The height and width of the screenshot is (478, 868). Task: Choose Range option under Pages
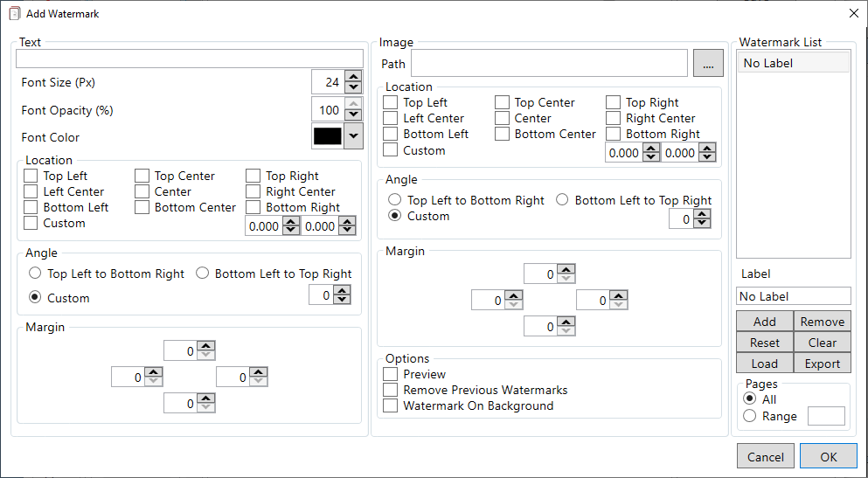749,416
